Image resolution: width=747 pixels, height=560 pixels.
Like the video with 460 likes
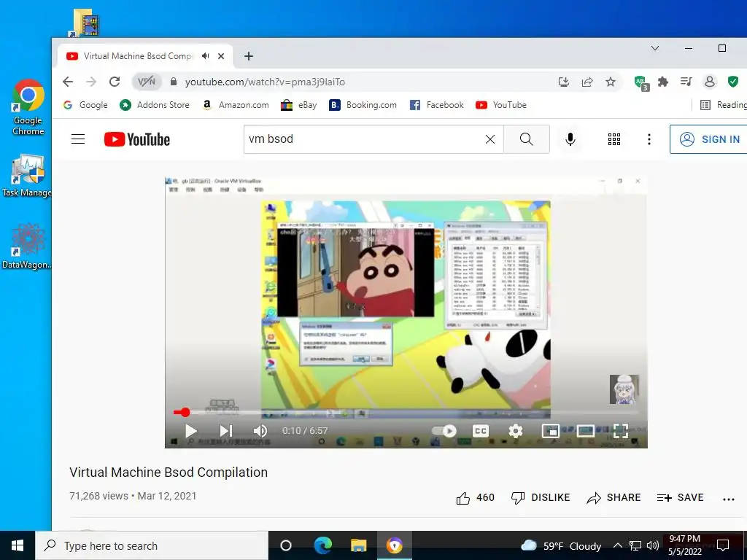476,497
